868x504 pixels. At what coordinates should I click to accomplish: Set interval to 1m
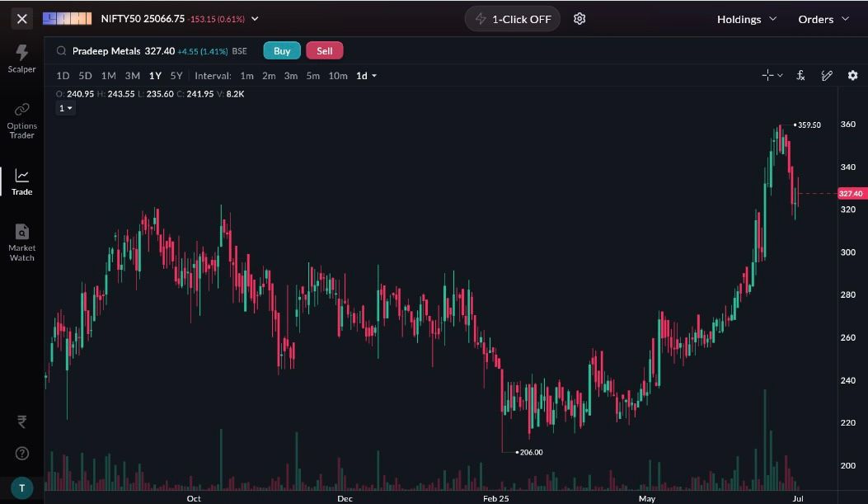tap(246, 76)
